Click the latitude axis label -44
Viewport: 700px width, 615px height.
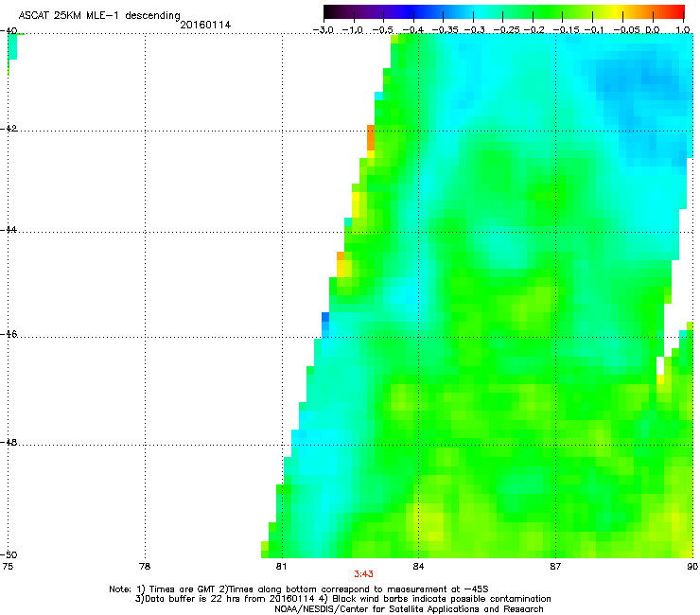click(9, 230)
